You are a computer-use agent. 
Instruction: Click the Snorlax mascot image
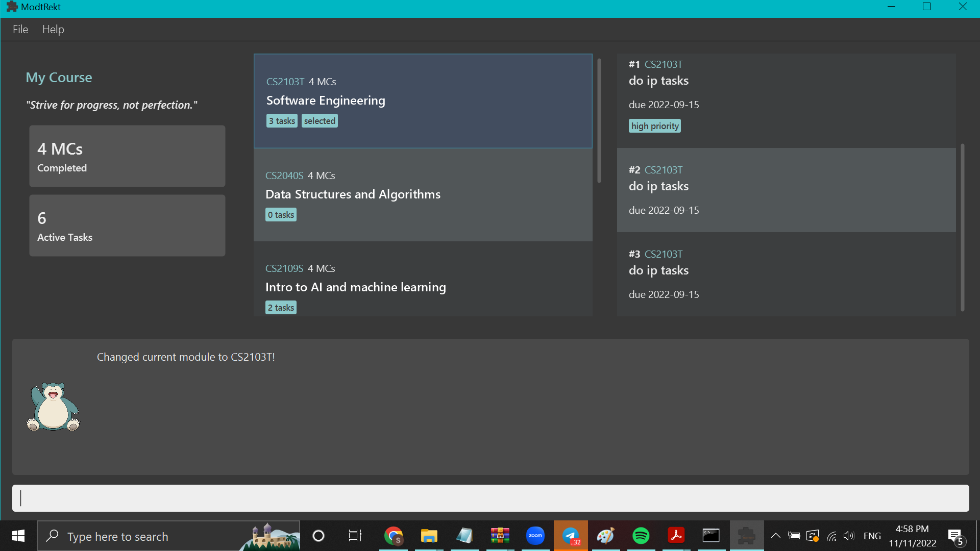pyautogui.click(x=53, y=407)
